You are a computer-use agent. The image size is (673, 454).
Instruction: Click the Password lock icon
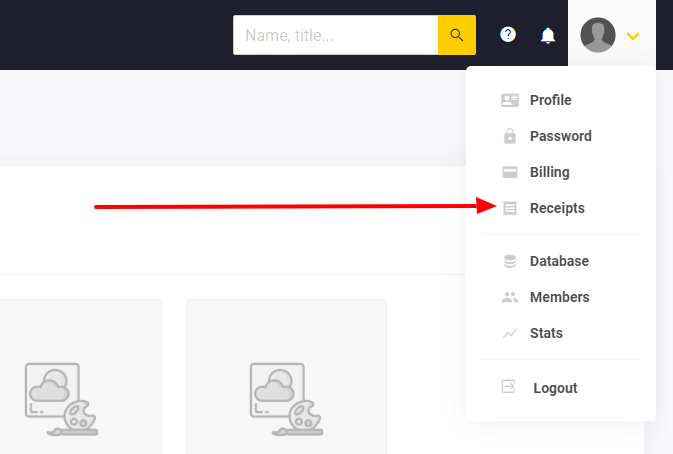coord(510,136)
